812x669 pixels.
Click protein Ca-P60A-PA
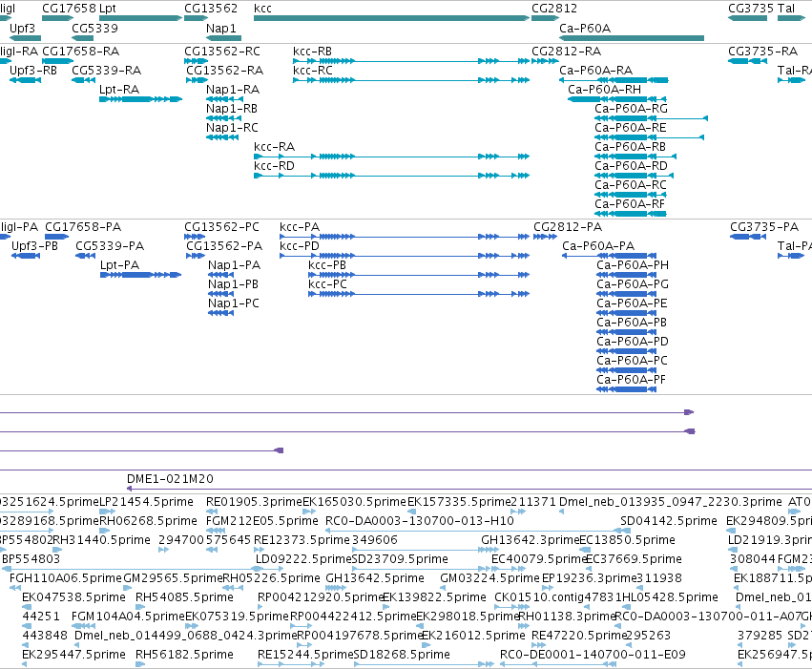click(598, 246)
